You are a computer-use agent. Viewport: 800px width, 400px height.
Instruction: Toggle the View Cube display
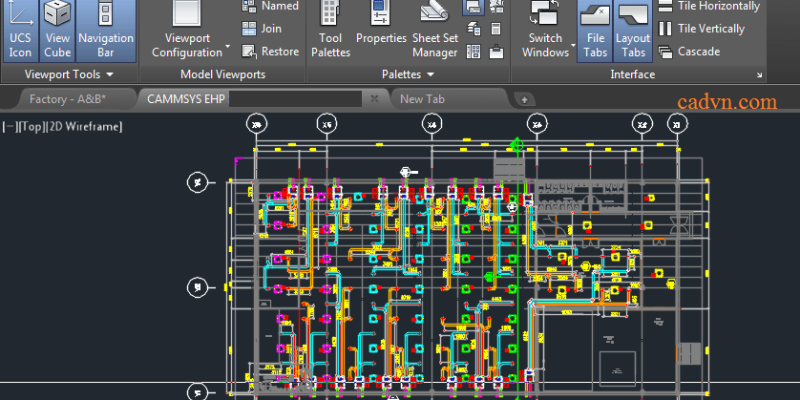(57, 31)
